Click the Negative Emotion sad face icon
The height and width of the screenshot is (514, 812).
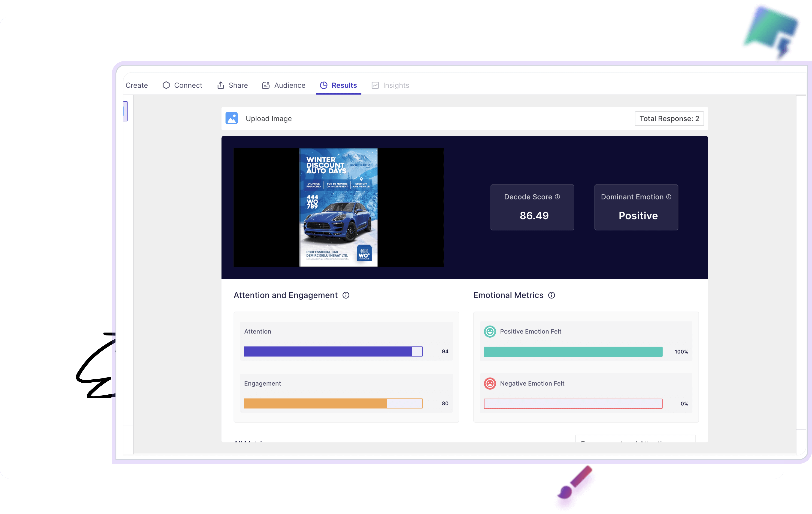pos(490,383)
